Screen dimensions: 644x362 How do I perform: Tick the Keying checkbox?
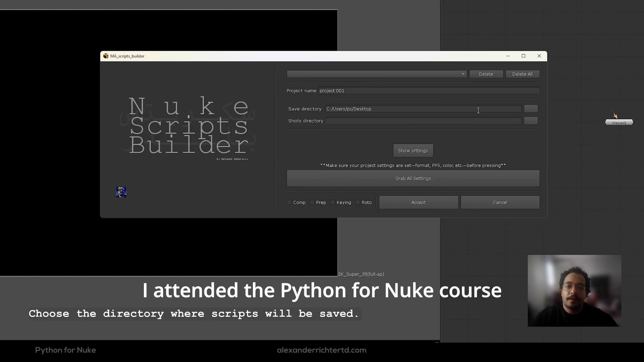click(x=332, y=202)
